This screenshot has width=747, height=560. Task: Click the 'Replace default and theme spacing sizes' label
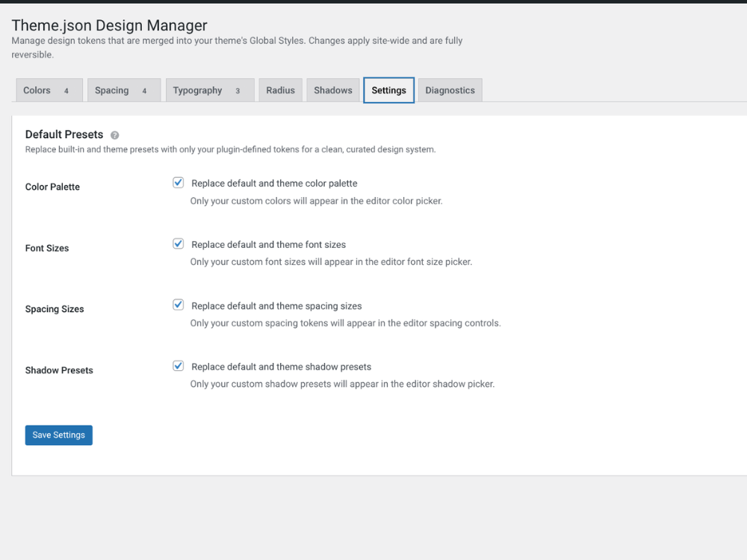276,305
